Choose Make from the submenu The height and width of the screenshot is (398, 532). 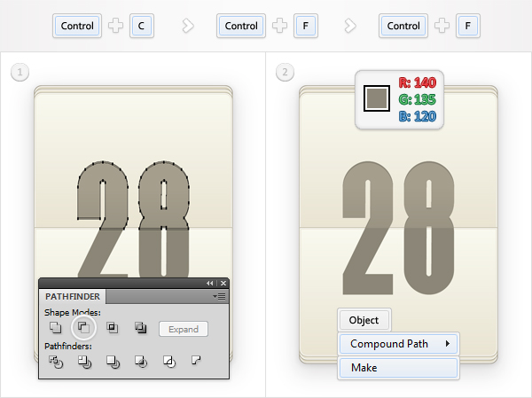(x=399, y=368)
